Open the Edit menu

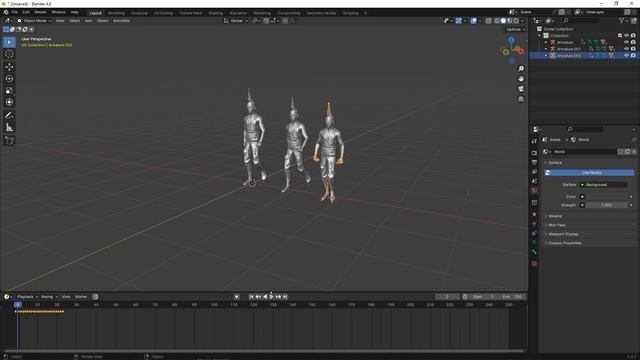click(x=26, y=12)
